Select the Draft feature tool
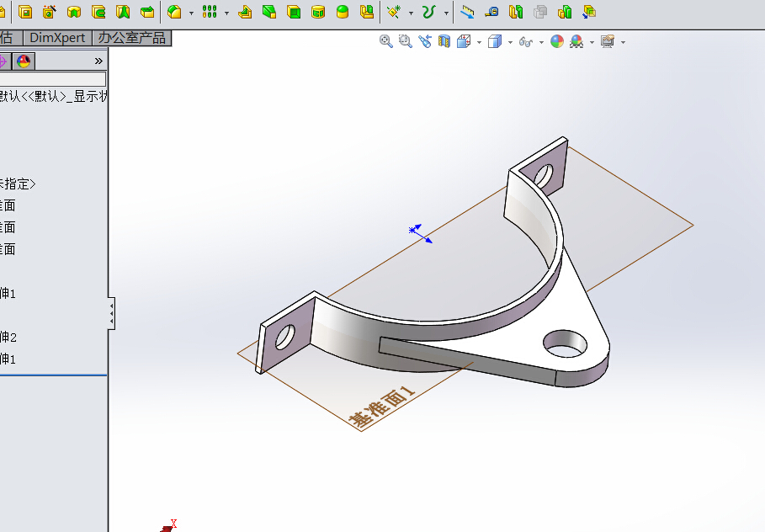765x532 pixels. click(x=269, y=12)
